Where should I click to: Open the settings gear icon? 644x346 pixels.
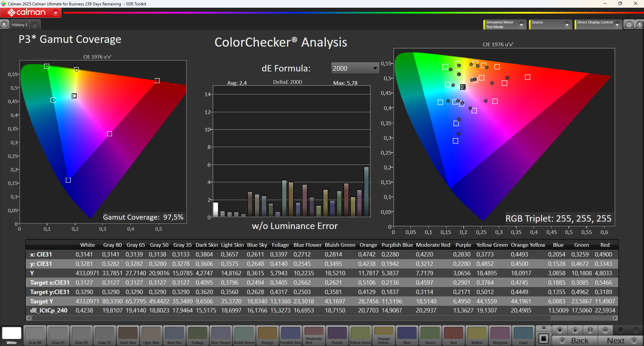[x=629, y=24]
